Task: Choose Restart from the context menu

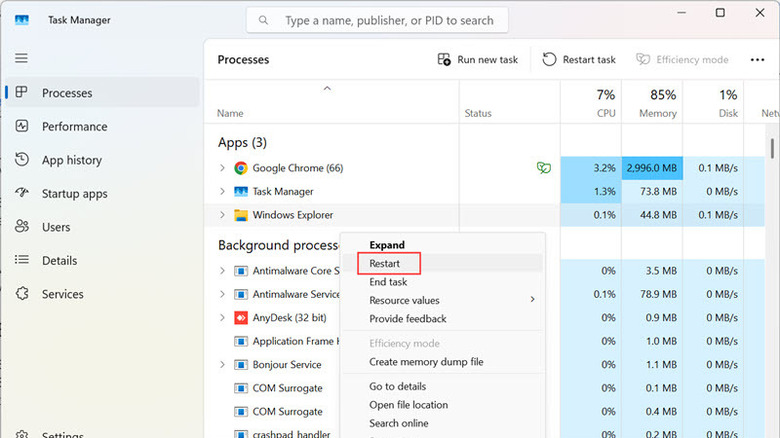Action: click(x=385, y=264)
